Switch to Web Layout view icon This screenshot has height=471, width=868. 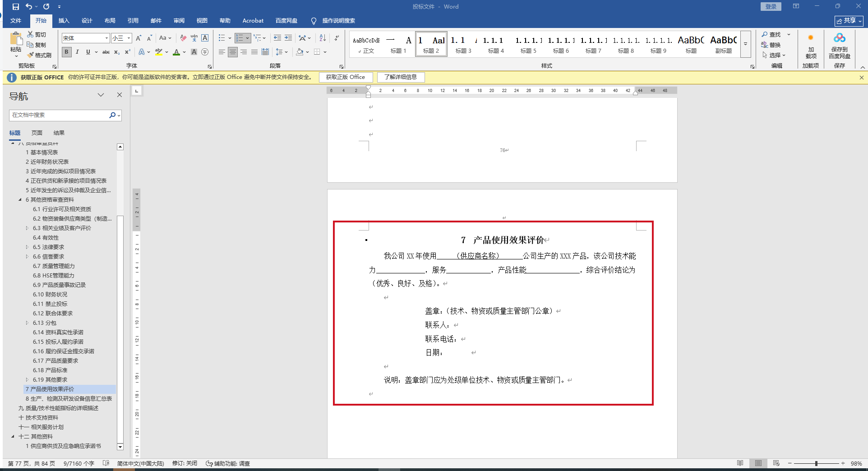(x=776, y=463)
